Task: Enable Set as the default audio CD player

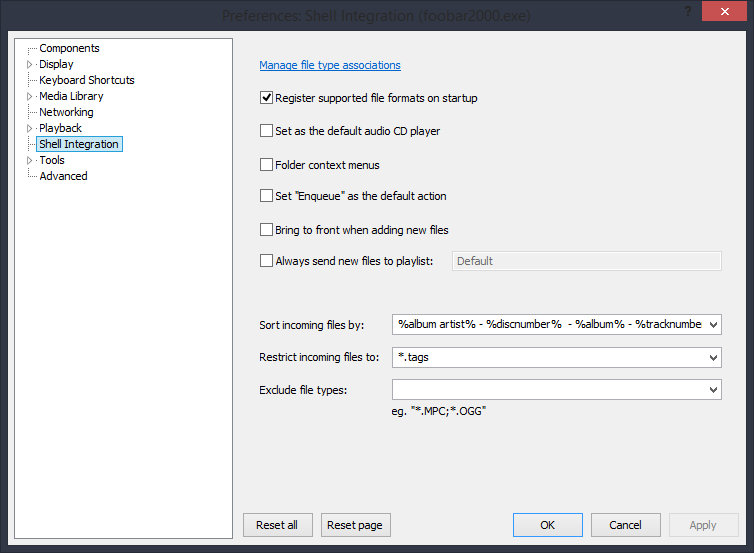Action: 266,131
